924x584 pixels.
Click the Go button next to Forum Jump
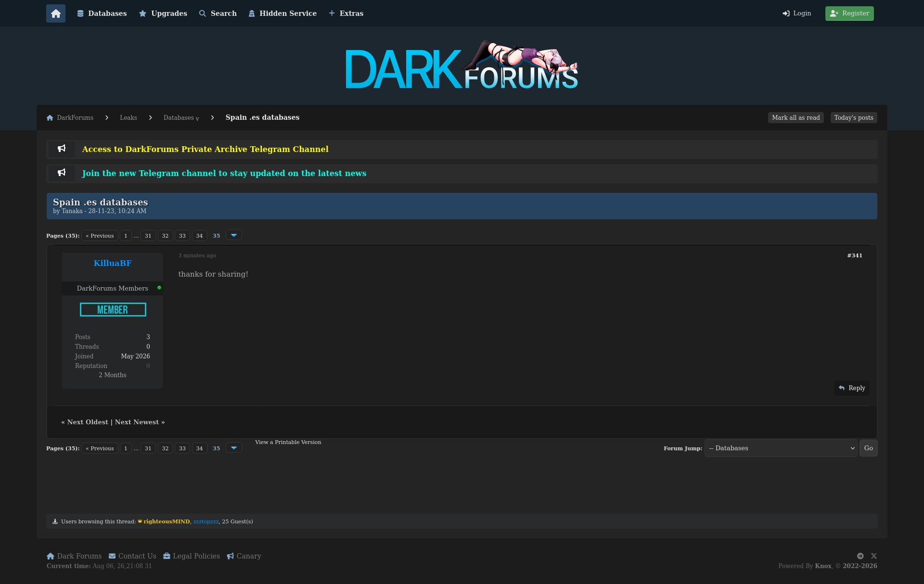coord(868,448)
